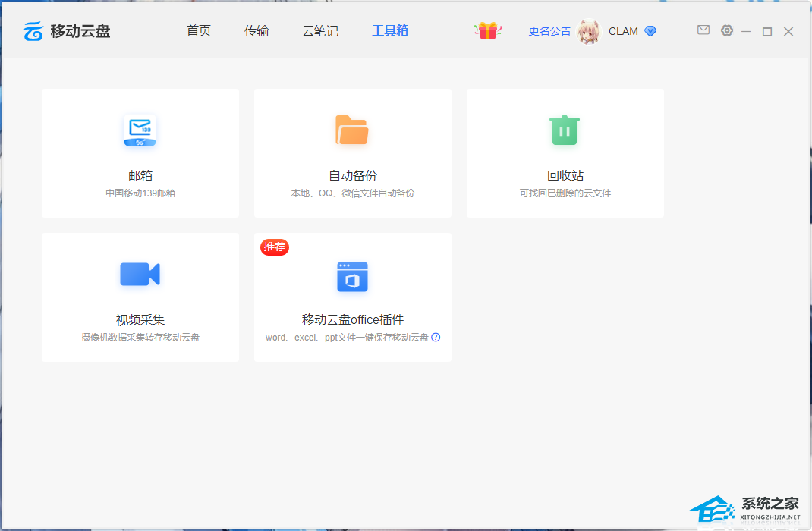Open settings gear icon
The width and height of the screenshot is (812, 531).
727,30
